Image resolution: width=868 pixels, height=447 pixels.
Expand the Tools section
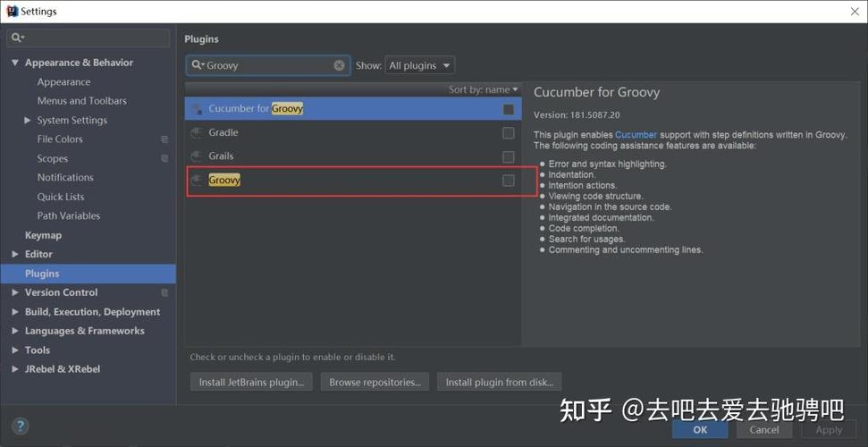pos(15,350)
